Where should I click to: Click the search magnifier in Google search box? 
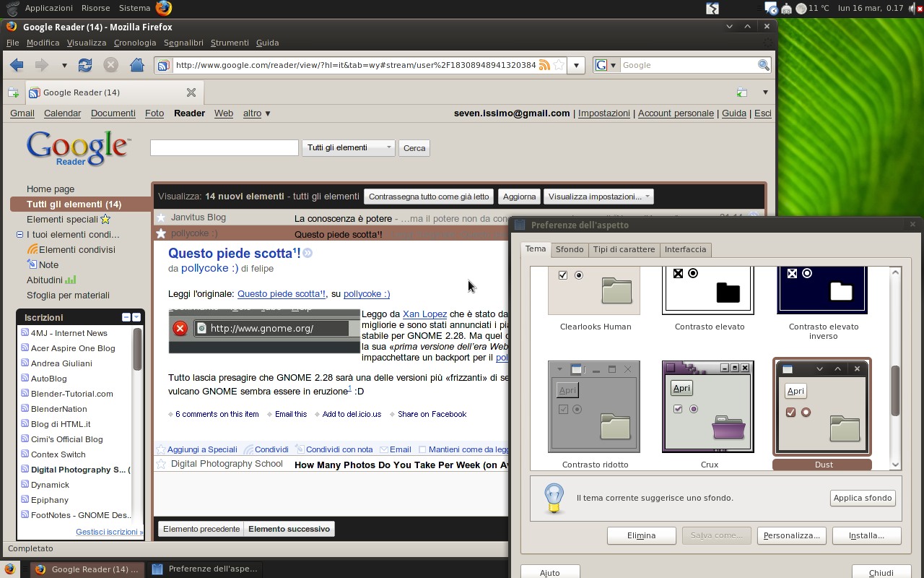click(763, 65)
